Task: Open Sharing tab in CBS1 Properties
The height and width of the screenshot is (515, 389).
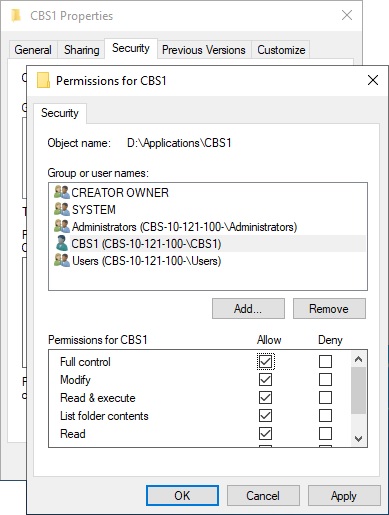Action: click(x=82, y=50)
